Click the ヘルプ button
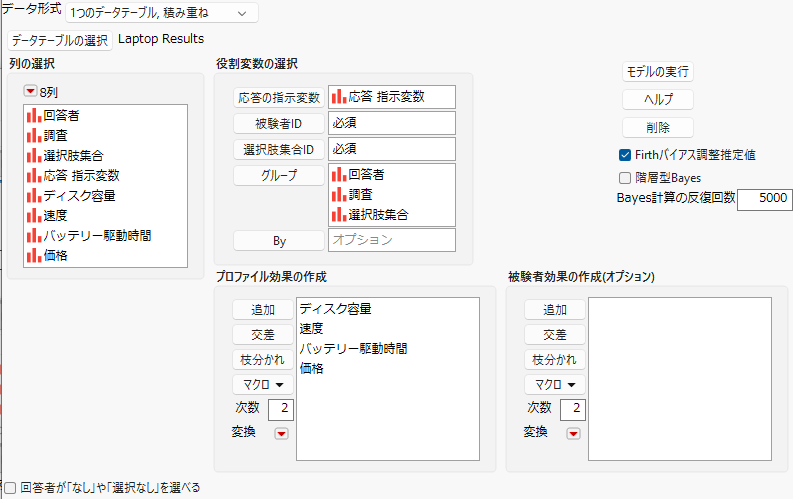The width and height of the screenshot is (793, 499). (x=657, y=100)
